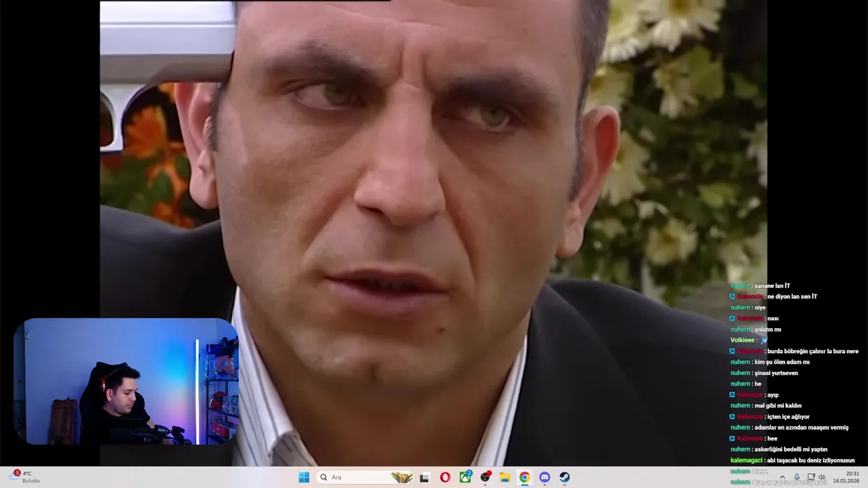Click chat message 'mal gibi mi kaldın'
Screen dimensions: 868x488
[x=778, y=406]
